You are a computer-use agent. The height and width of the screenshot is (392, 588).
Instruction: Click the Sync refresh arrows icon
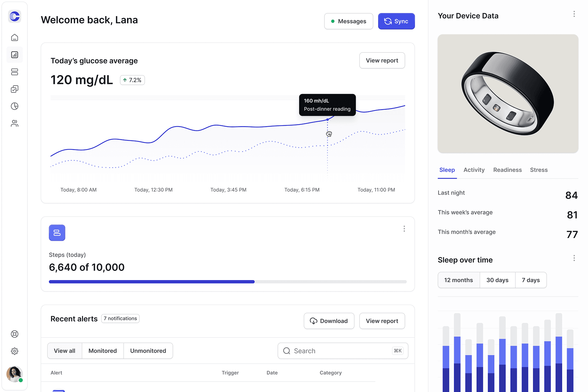[x=388, y=21]
